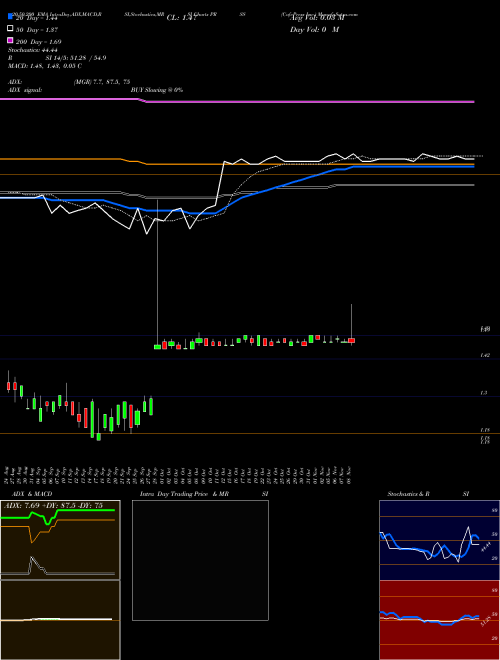
Task: Click the 'Day Vol: 0 M' label
Action: pyautogui.click(x=314, y=30)
